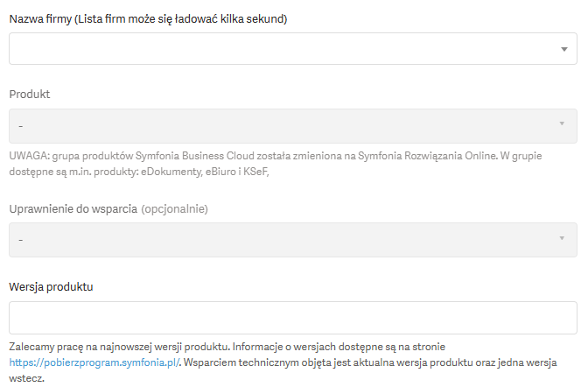Click the UWAGA notice text
This screenshot has height=387, width=588.
(276, 164)
